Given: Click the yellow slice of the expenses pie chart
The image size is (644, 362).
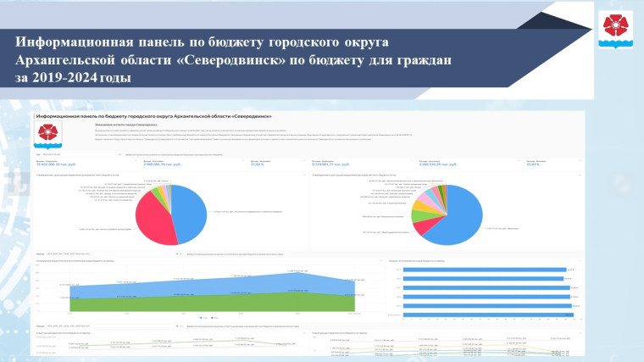Looking at the screenshot, I should (422, 206).
